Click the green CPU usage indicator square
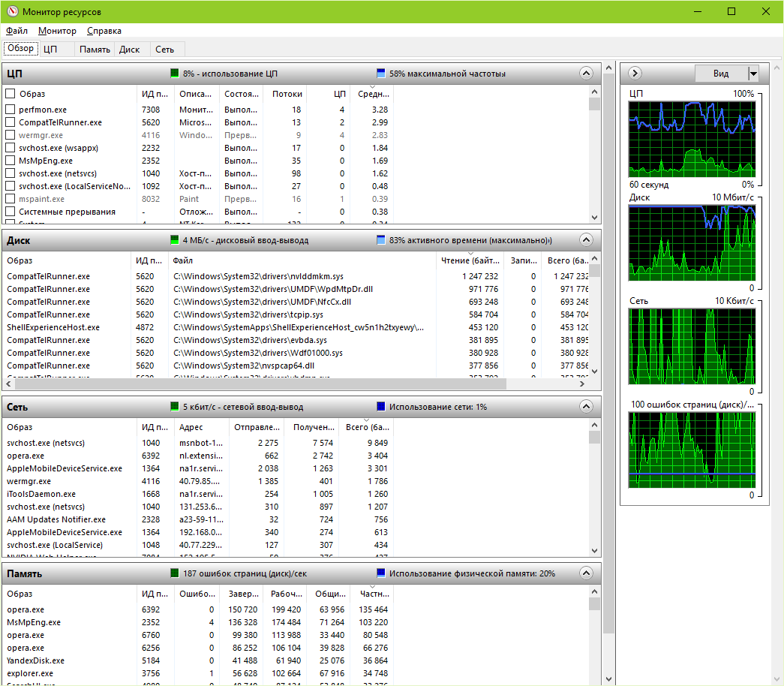The image size is (784, 686). 175,74
